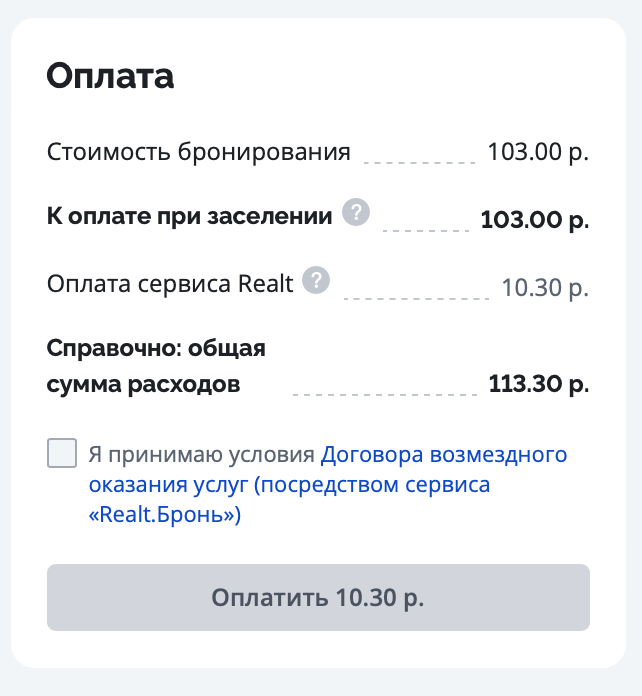
Task: Click "Справочно: общая сумма расходов" label
Action: [156, 366]
